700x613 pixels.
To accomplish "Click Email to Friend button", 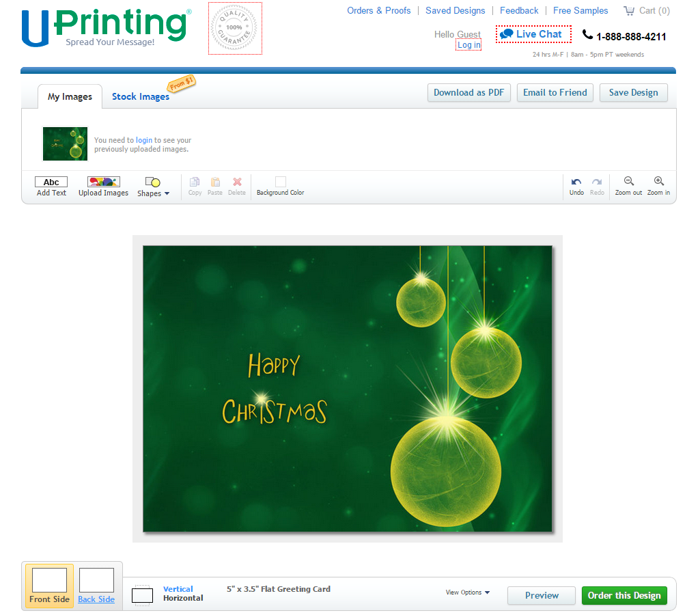I will click(555, 92).
